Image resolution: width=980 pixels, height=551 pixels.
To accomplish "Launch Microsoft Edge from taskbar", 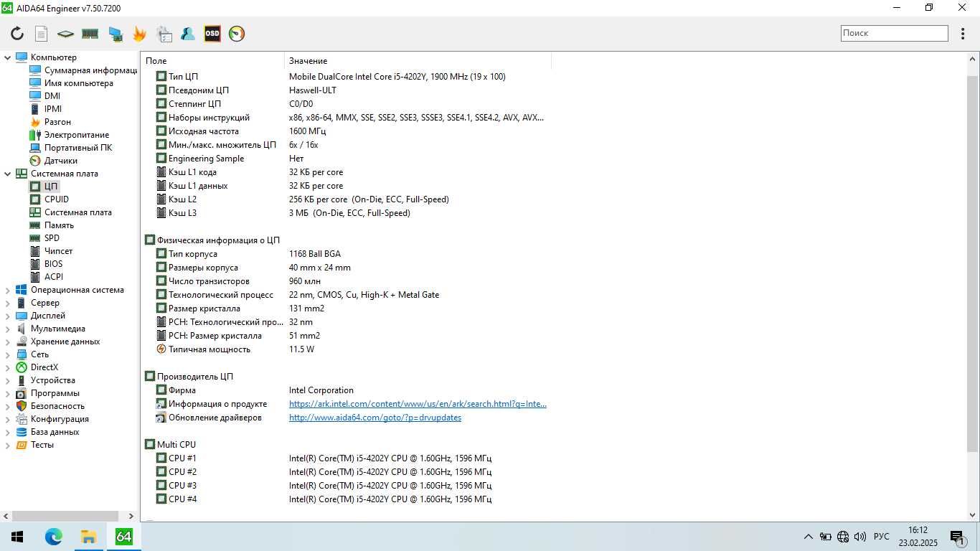I will (54, 537).
